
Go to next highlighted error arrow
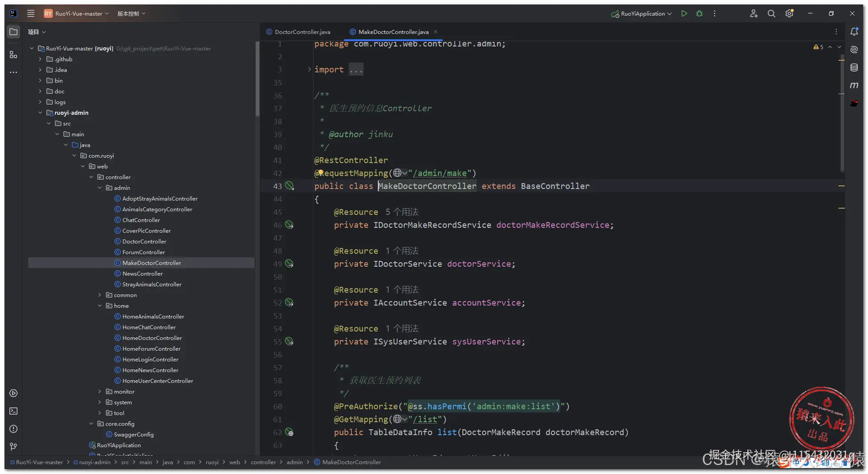[839, 47]
